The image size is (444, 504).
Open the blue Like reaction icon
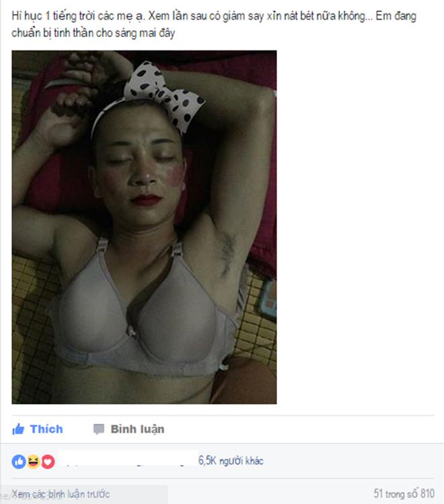point(19,462)
